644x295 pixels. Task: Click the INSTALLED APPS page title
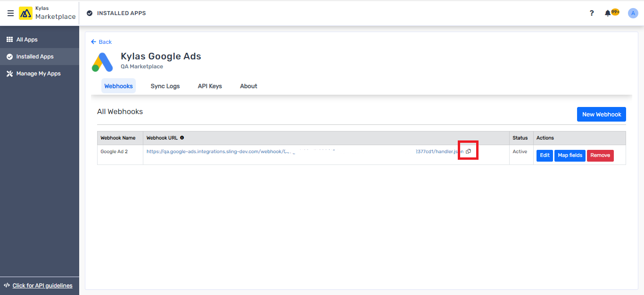click(x=121, y=13)
